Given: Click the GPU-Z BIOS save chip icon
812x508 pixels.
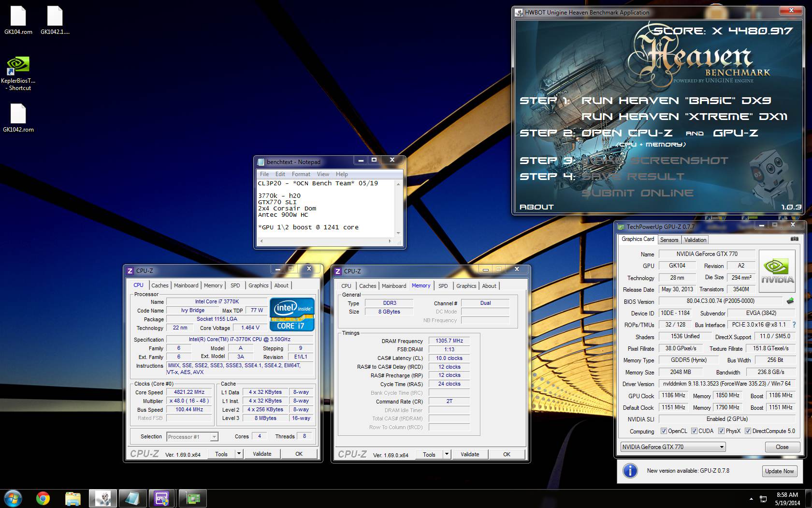Looking at the screenshot, I should tap(790, 301).
